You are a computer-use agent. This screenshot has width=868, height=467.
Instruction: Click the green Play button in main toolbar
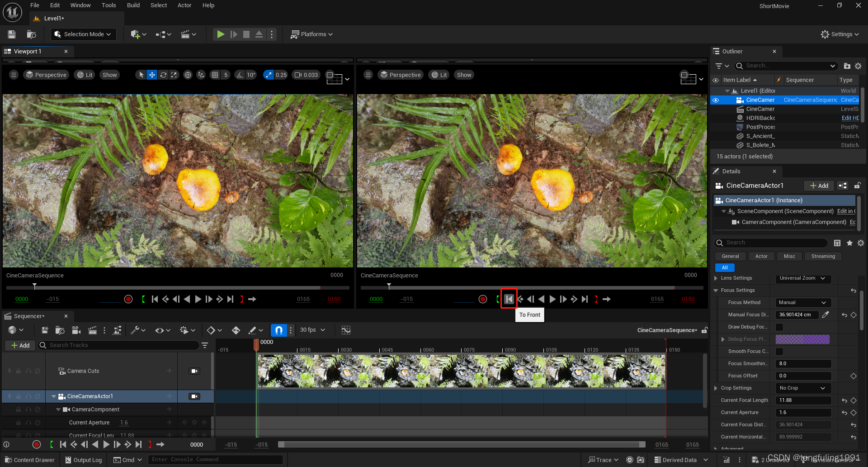[x=221, y=34]
